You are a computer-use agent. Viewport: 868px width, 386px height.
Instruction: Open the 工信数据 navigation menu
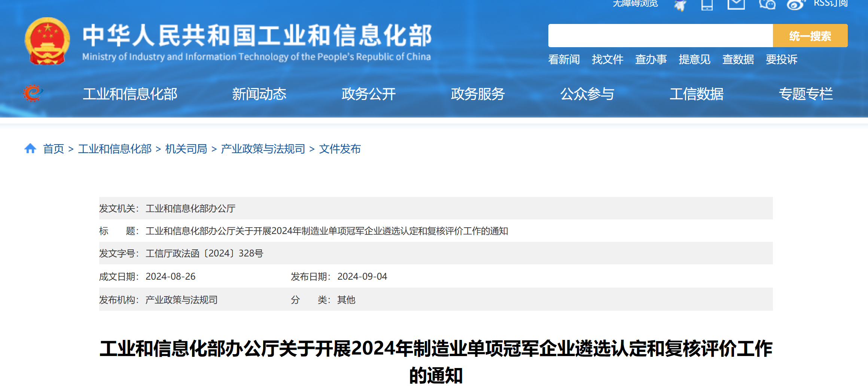[696, 94]
